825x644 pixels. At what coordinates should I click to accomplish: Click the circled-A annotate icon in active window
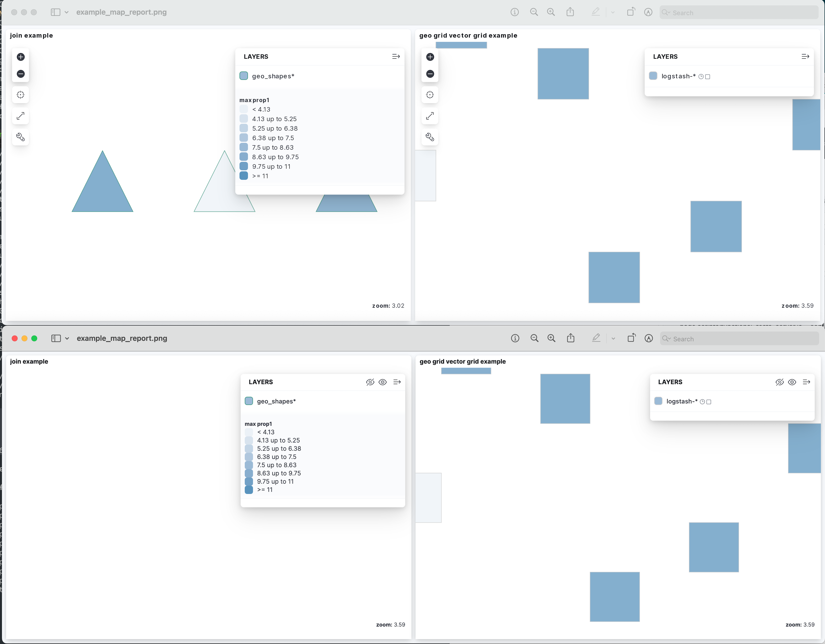(649, 338)
